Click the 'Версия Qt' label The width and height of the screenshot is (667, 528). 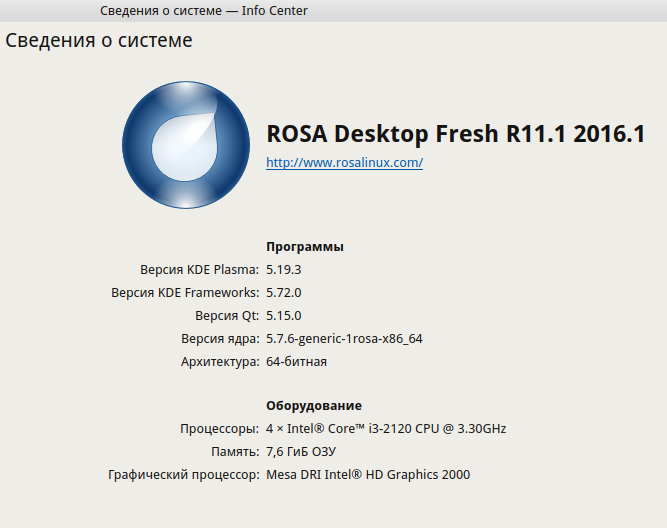click(227, 316)
